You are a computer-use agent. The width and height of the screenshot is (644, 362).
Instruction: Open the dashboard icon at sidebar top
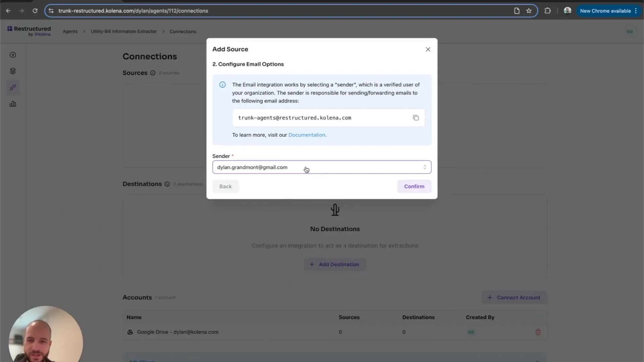13,55
